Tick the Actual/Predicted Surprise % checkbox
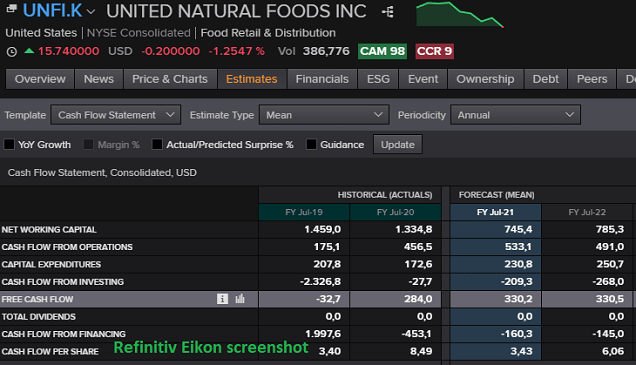 pos(157,144)
